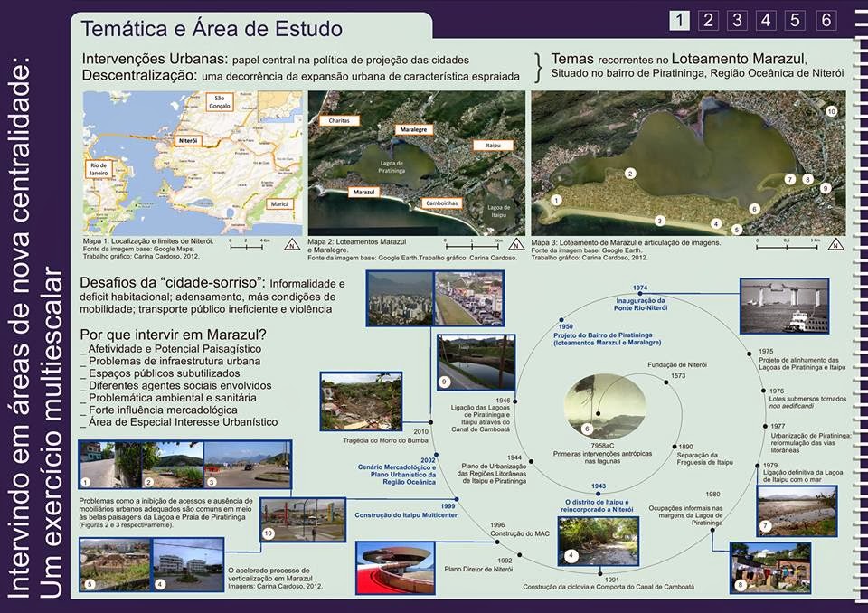Select 1950 Projeto do Bairro timeline point
The image size is (868, 613).
pos(561,320)
